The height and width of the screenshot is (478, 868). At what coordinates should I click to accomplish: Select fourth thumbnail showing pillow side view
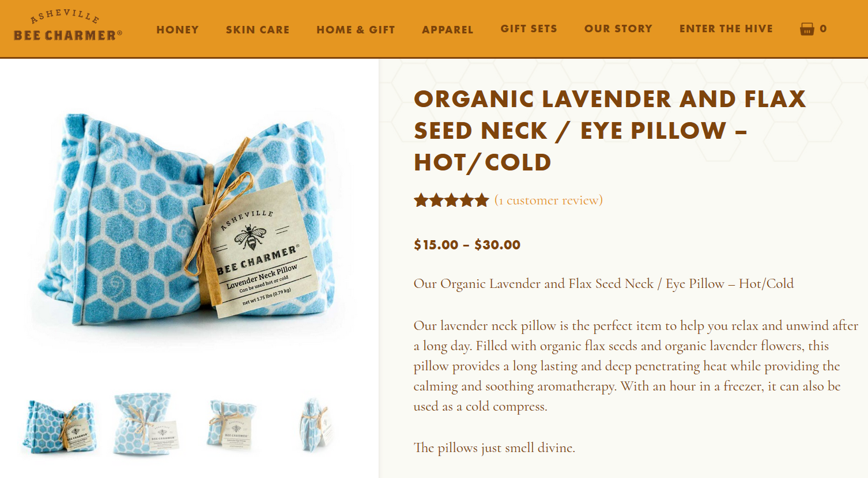pyautogui.click(x=314, y=425)
